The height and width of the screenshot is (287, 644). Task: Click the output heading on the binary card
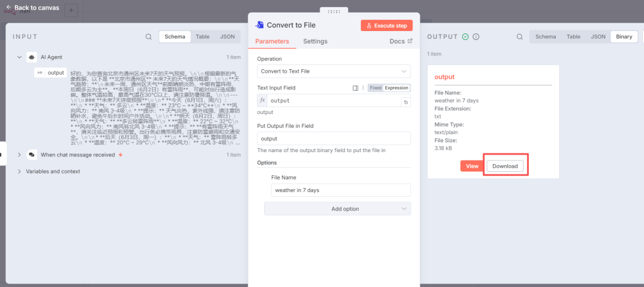444,77
